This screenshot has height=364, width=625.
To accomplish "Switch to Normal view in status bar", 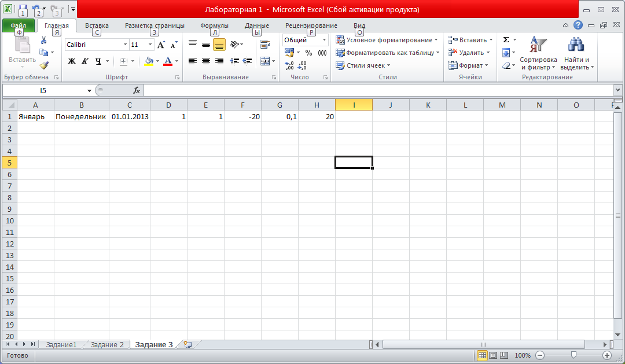I will point(482,355).
